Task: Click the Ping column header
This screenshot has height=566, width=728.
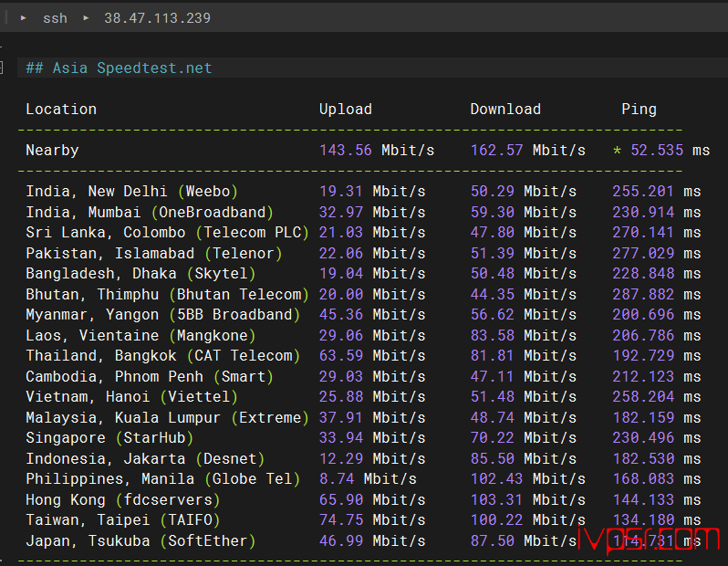Action: [639, 110]
